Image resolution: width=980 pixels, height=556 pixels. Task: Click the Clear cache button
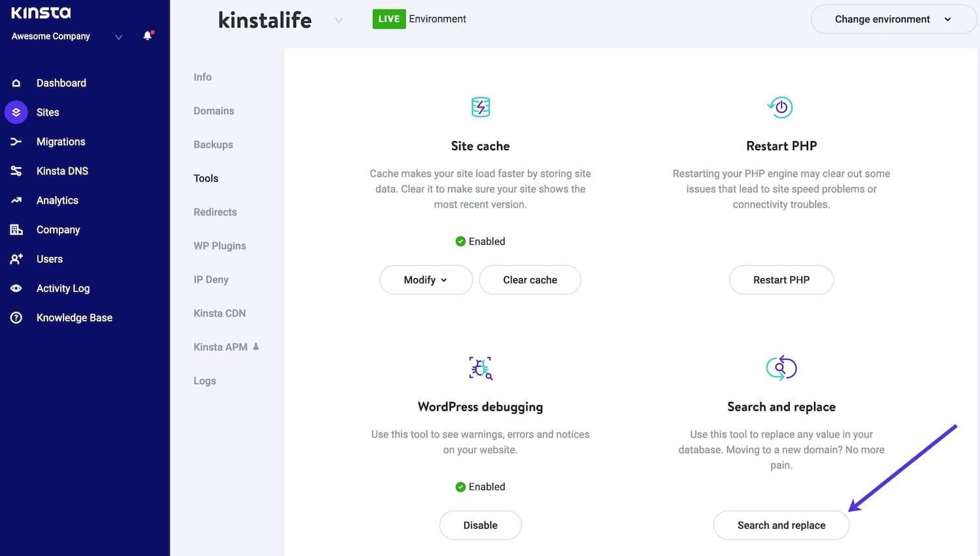click(530, 280)
